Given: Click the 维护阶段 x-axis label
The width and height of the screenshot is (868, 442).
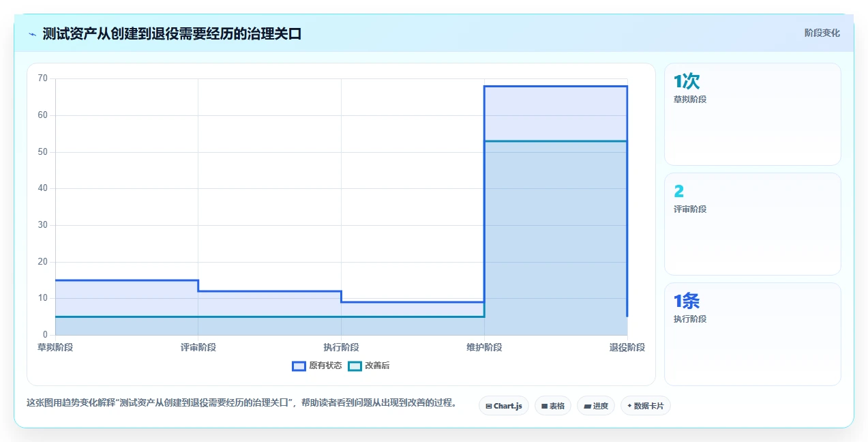Looking at the screenshot, I should pyautogui.click(x=484, y=347).
